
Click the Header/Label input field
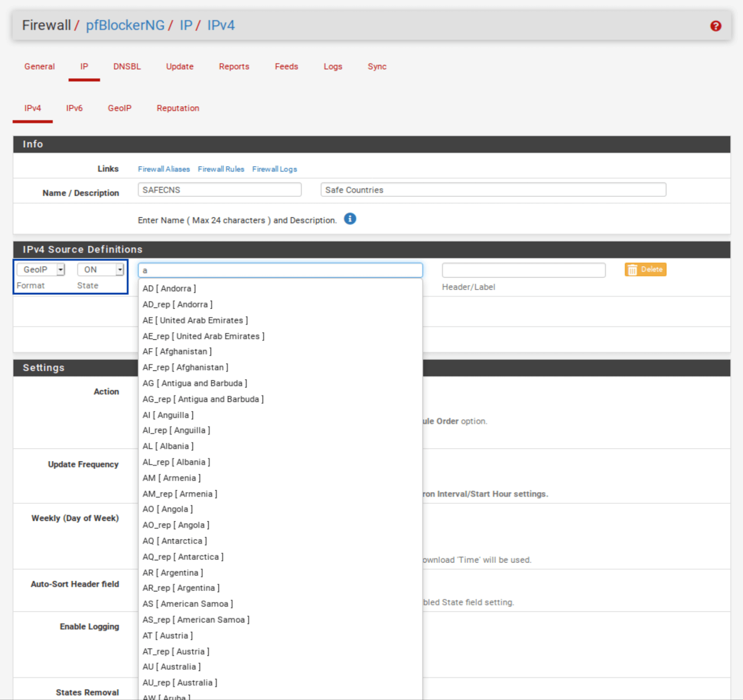click(x=524, y=270)
